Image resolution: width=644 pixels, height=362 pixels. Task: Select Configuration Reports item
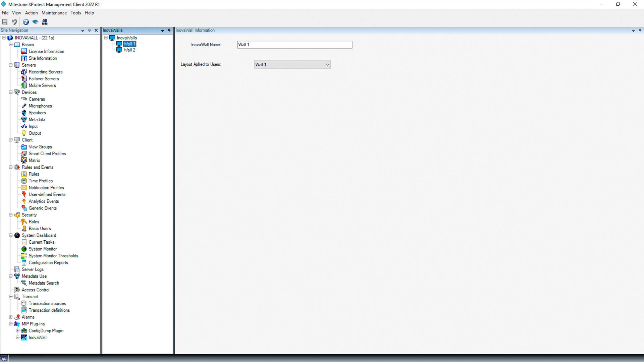point(48,263)
